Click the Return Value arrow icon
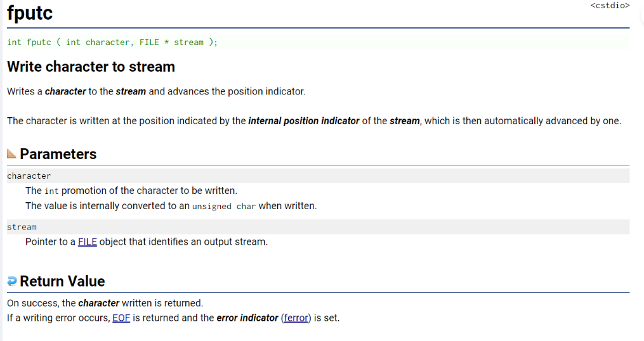 [x=12, y=281]
